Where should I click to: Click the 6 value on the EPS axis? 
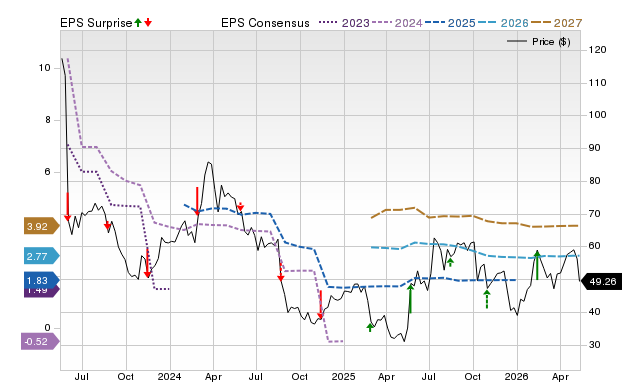pos(48,172)
